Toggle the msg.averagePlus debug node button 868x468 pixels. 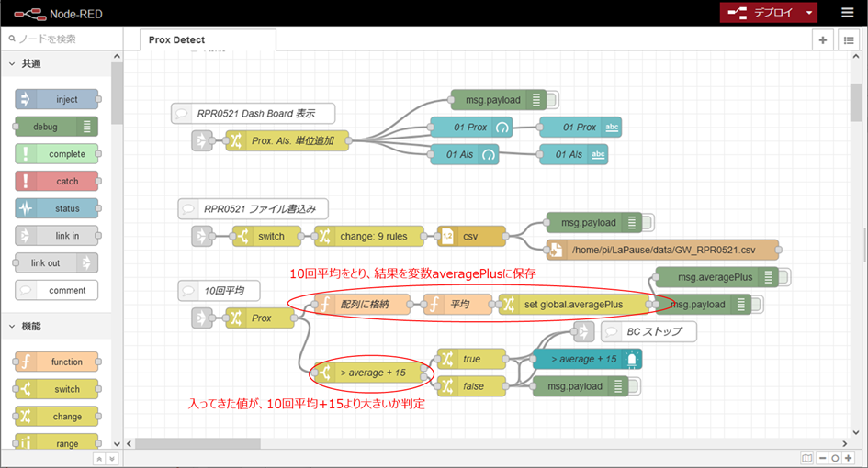point(786,276)
